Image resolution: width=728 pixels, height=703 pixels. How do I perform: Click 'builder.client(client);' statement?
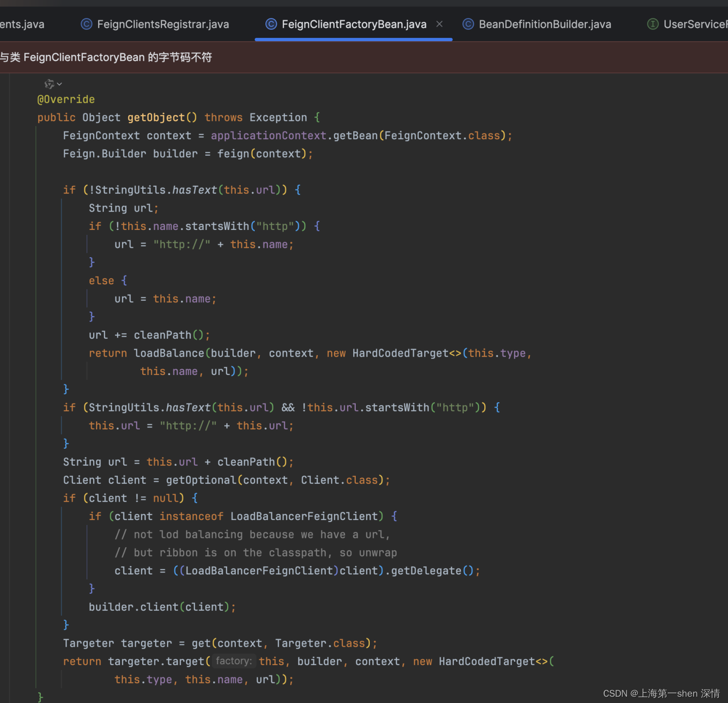click(x=162, y=607)
